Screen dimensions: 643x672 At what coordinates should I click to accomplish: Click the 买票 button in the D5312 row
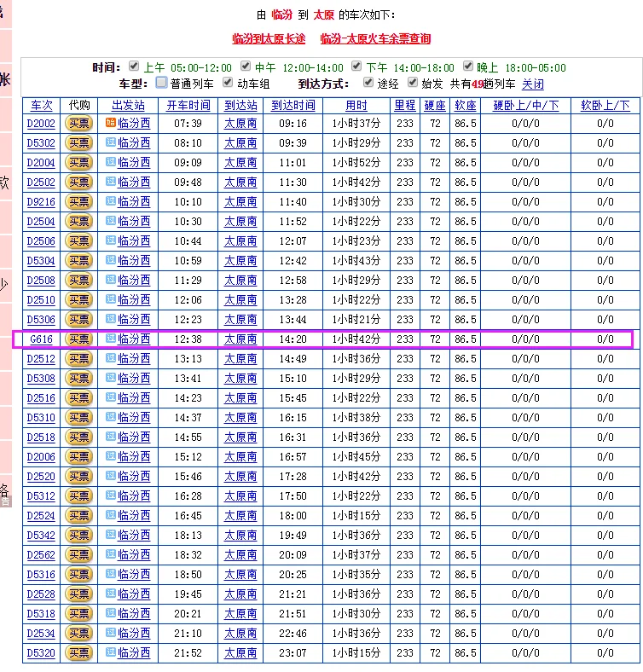[78, 496]
